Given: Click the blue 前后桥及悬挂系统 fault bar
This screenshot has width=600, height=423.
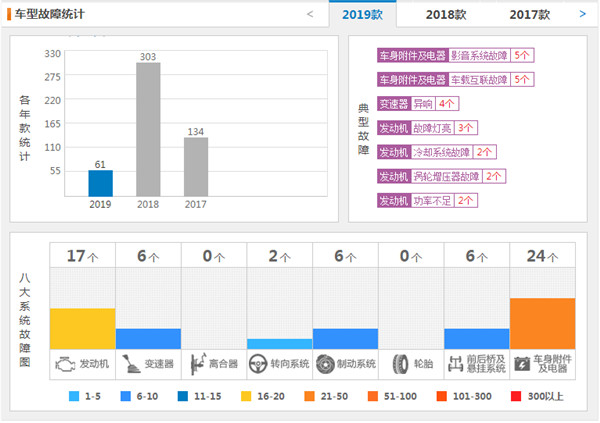Looking at the screenshot, I should [x=477, y=339].
